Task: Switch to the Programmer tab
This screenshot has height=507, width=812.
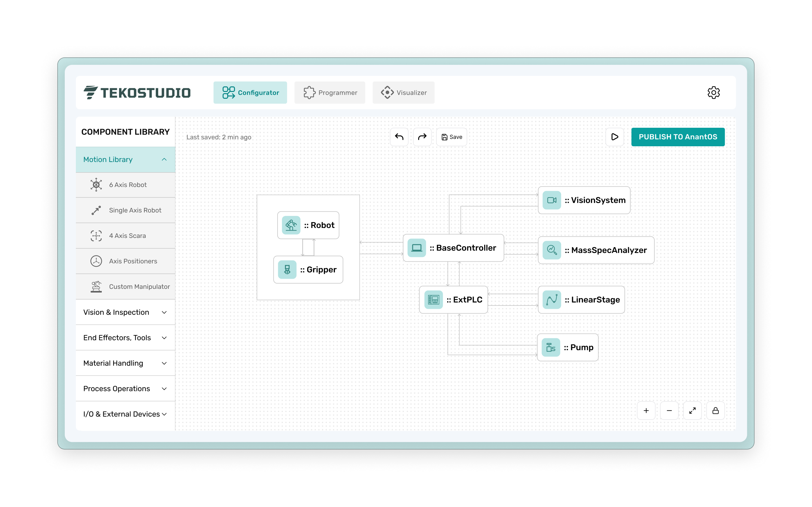Action: coord(330,93)
